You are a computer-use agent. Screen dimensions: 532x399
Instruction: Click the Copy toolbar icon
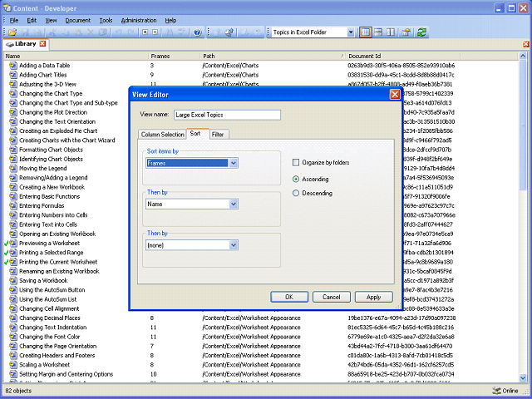[66, 32]
